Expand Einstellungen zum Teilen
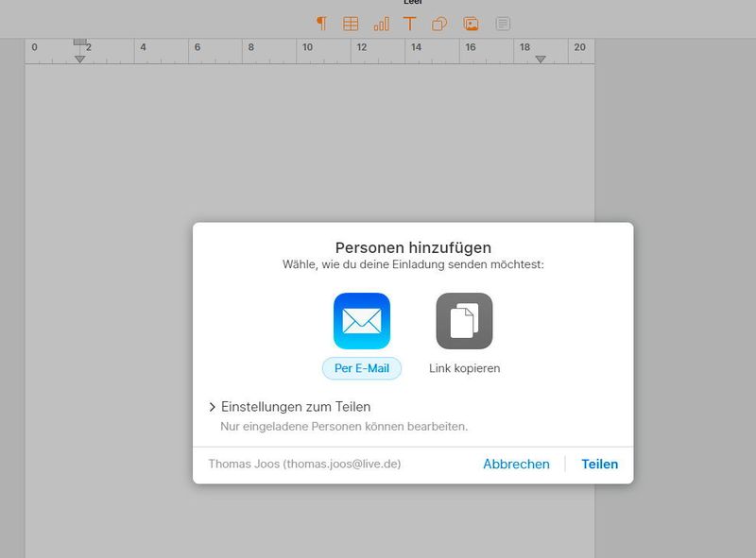756x558 pixels. pyautogui.click(x=290, y=407)
